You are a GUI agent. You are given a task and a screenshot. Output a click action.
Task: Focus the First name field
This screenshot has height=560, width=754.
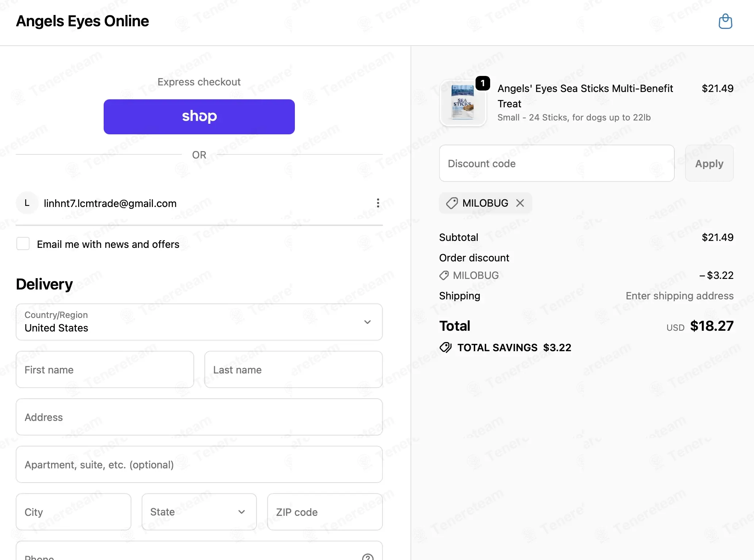105,369
